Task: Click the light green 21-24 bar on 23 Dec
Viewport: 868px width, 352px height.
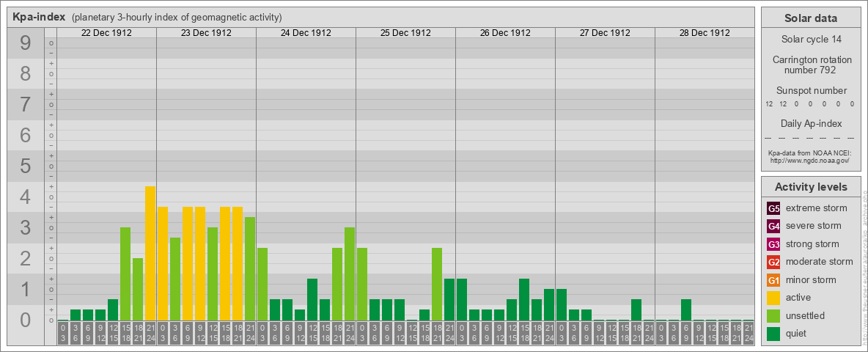Action: point(250,269)
